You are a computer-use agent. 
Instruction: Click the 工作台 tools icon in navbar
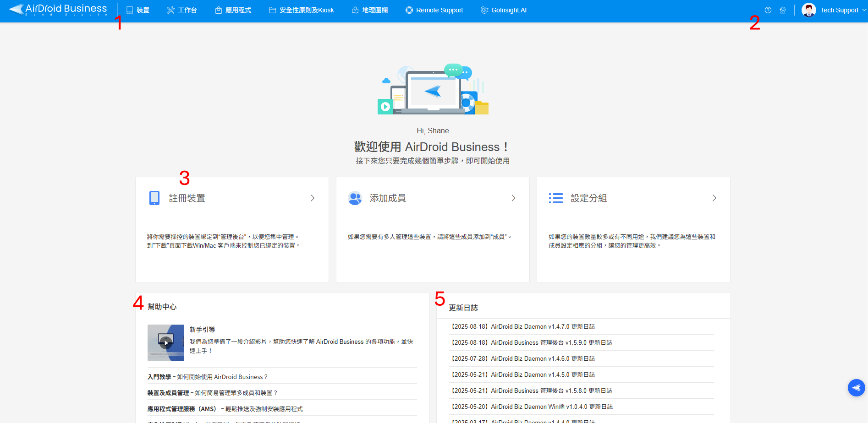tap(171, 10)
